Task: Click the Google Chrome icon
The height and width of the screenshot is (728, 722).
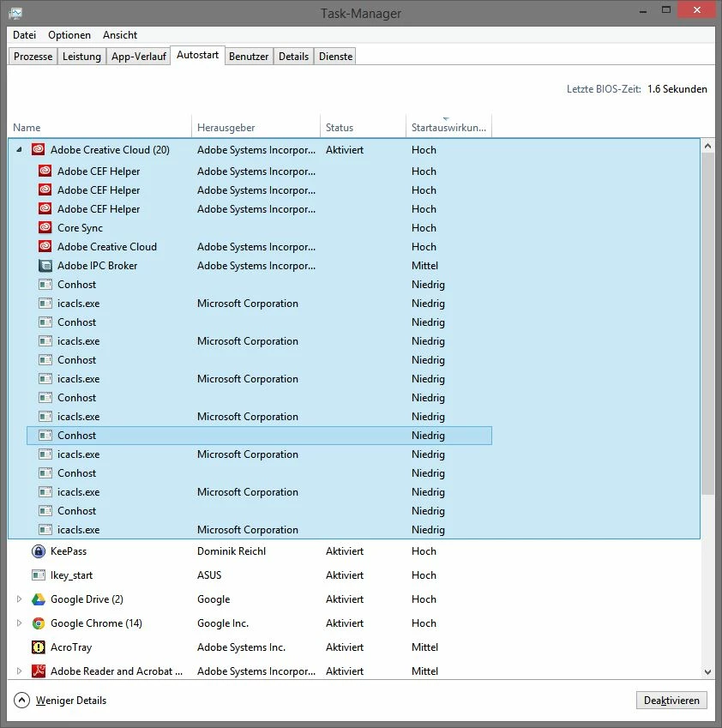Action: [39, 623]
